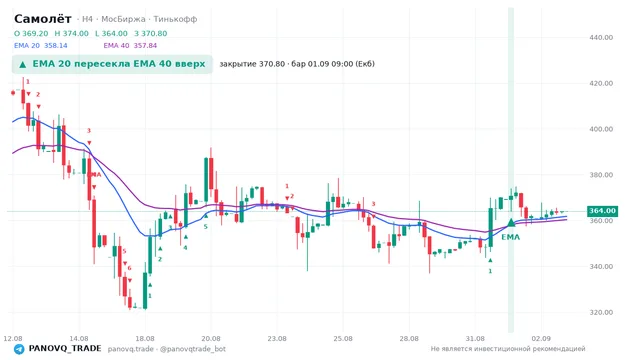Click the 31.08 date axis label
This screenshot has height=360, width=640.
(x=475, y=339)
